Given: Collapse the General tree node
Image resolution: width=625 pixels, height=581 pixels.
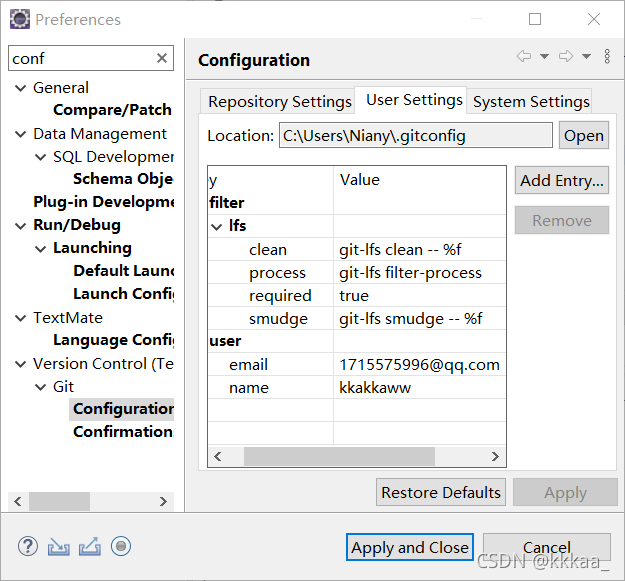Looking at the screenshot, I should [x=20, y=88].
